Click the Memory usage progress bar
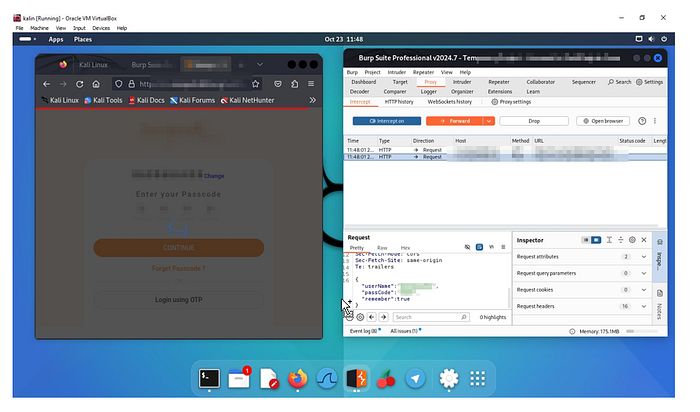This screenshot has width=700, height=412. click(642, 332)
